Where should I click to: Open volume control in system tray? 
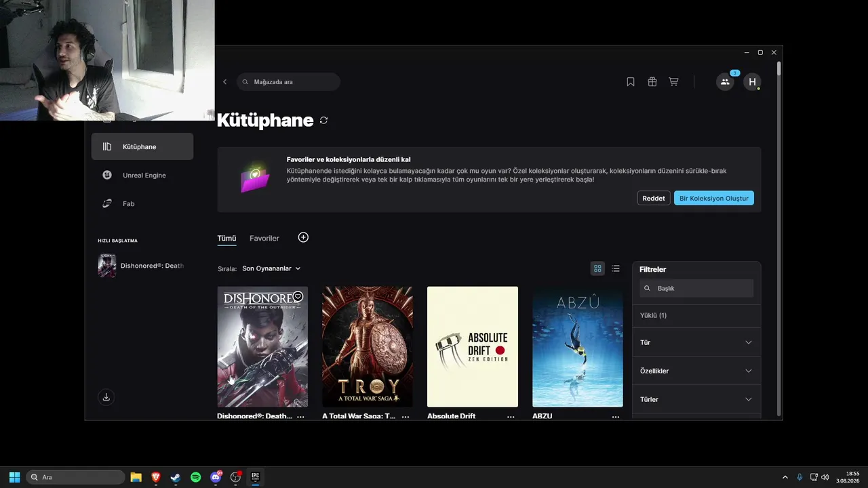(825, 477)
